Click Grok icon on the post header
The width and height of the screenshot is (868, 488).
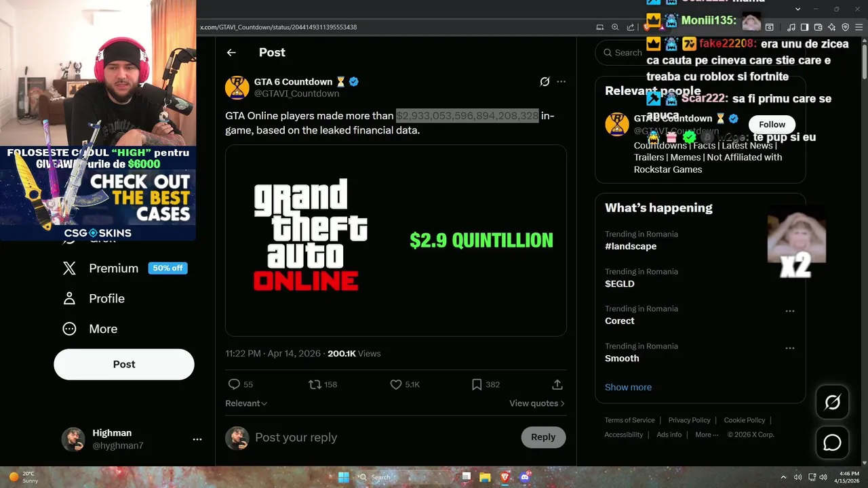coord(545,82)
